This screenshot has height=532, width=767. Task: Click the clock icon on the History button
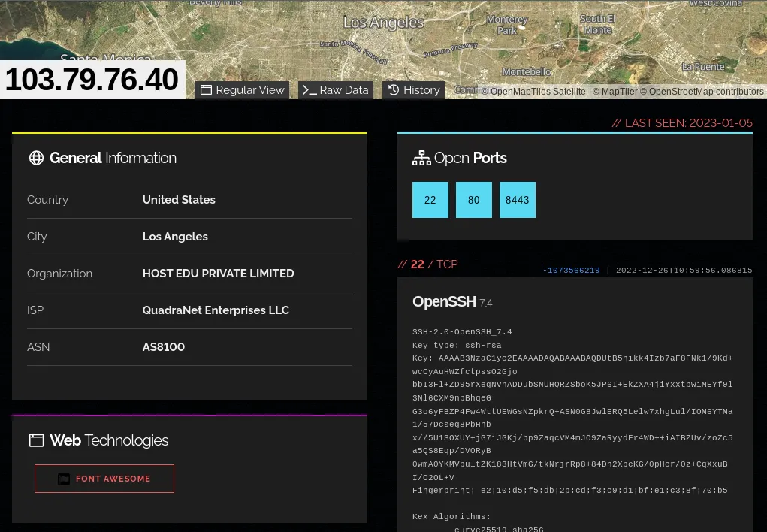click(394, 89)
